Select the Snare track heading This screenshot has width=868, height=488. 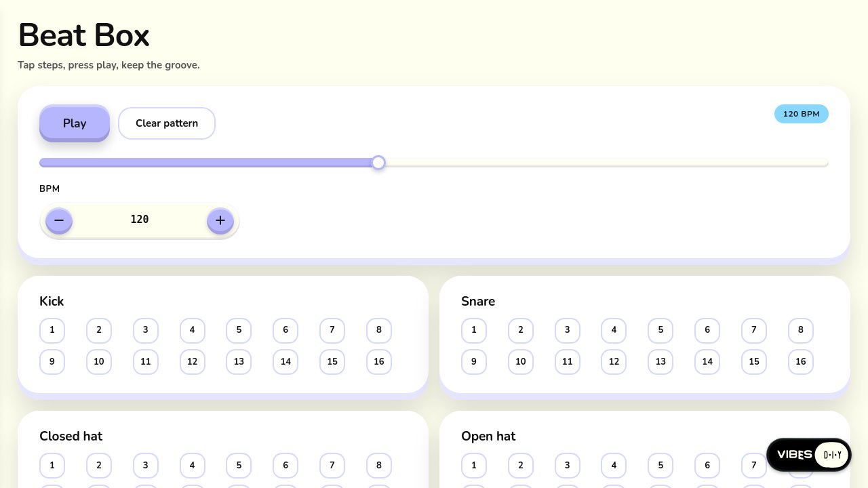478,302
